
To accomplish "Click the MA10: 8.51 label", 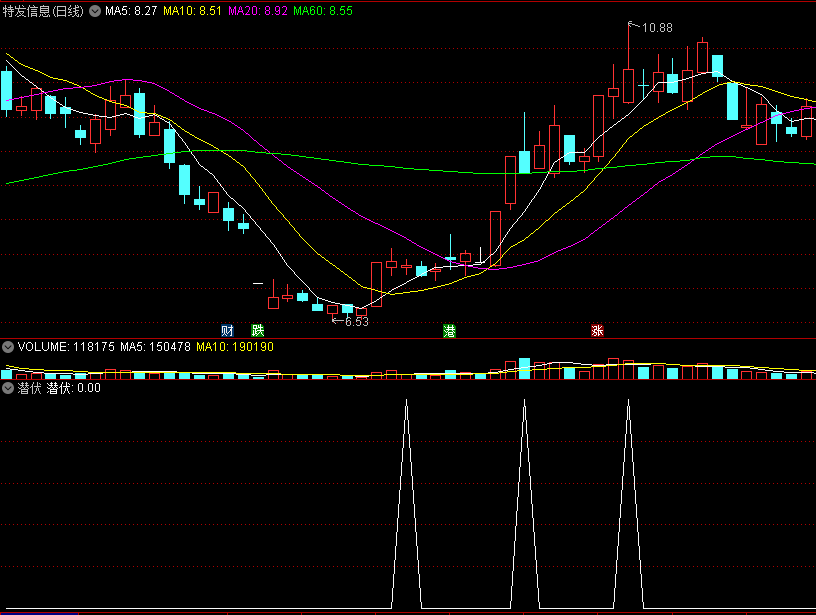I will pyautogui.click(x=193, y=11).
